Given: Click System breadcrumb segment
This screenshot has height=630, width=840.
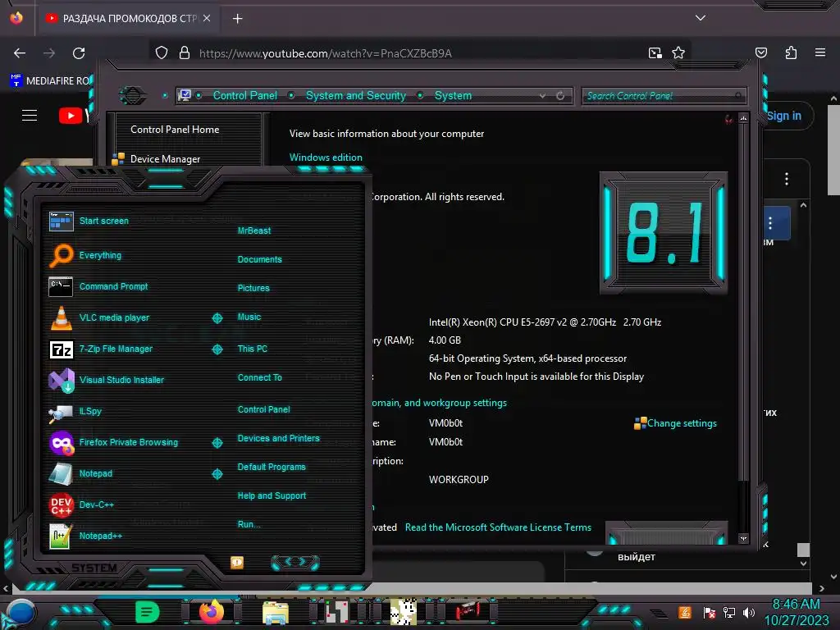Looking at the screenshot, I should pyautogui.click(x=453, y=95).
